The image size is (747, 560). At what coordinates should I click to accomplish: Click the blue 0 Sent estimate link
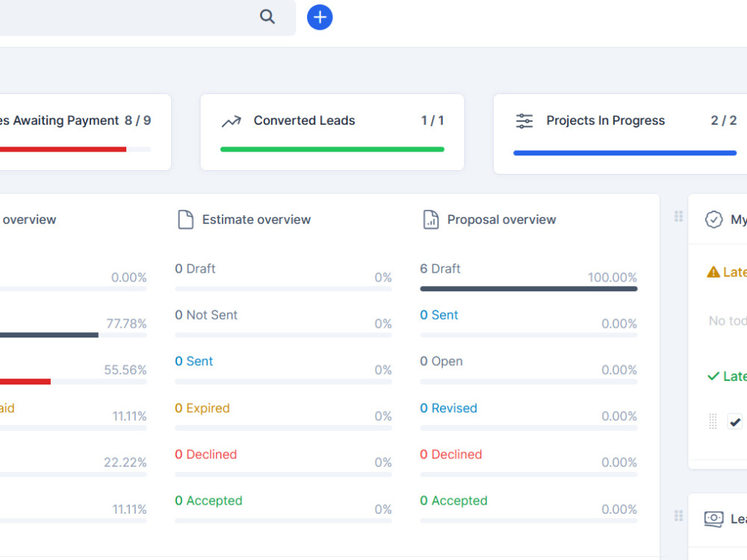point(193,361)
